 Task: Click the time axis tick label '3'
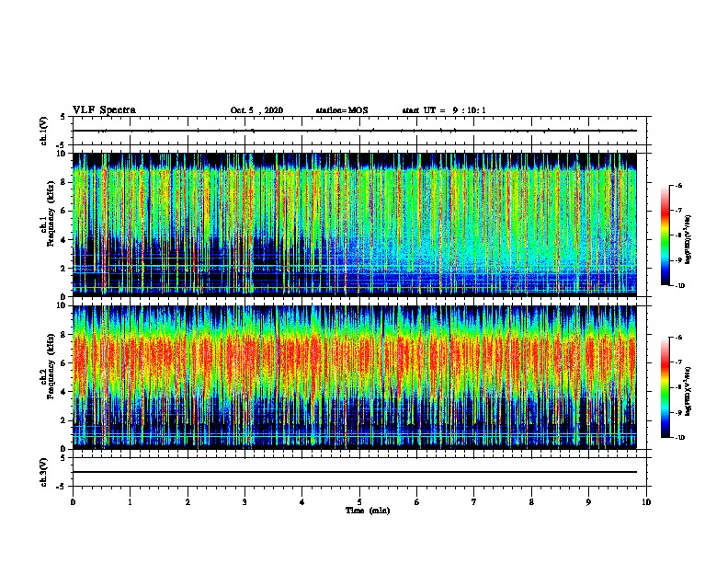click(245, 502)
